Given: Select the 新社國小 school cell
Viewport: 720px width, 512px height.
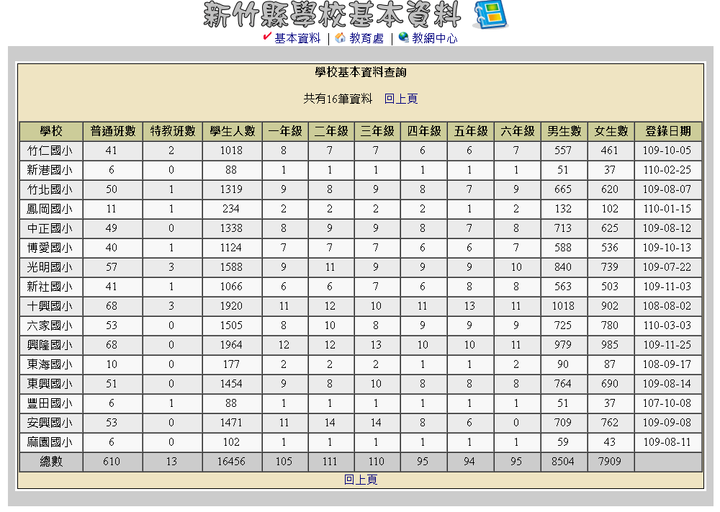Looking at the screenshot, I should tap(51, 287).
